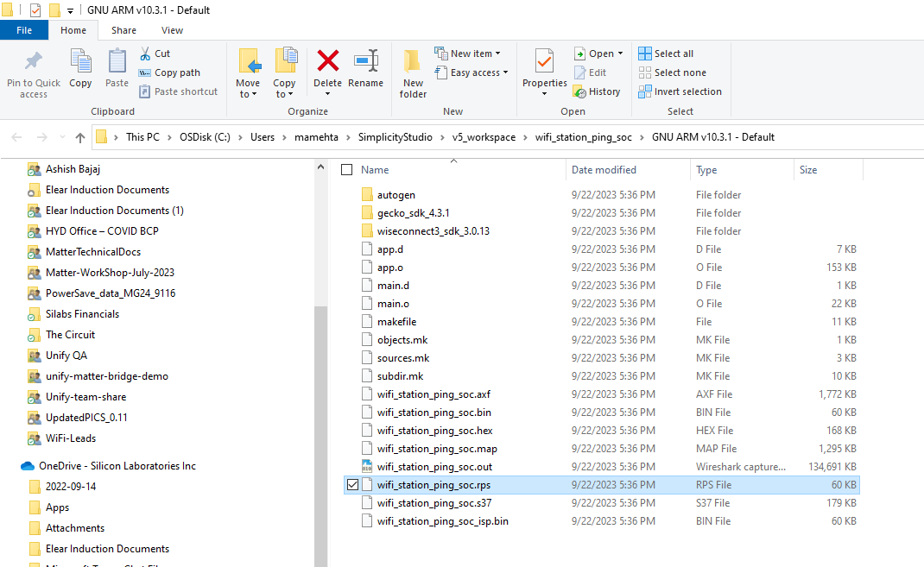This screenshot has height=567, width=924.
Task: Click the Paste icon in the Clipboard group
Action: 116,69
